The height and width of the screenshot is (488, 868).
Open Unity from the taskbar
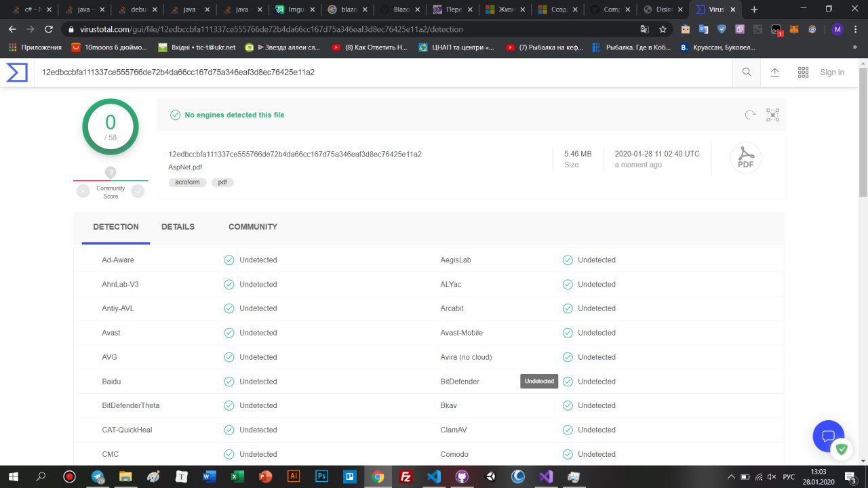(490, 476)
